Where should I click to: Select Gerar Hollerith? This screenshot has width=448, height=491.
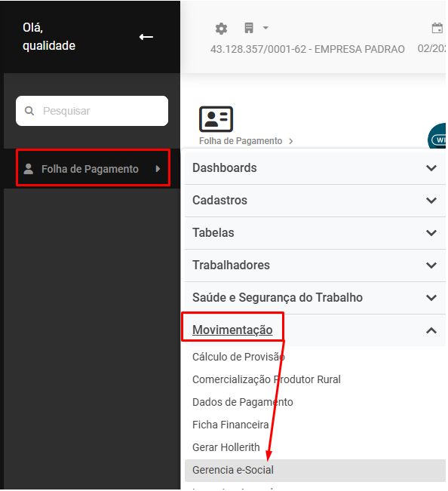click(x=226, y=447)
